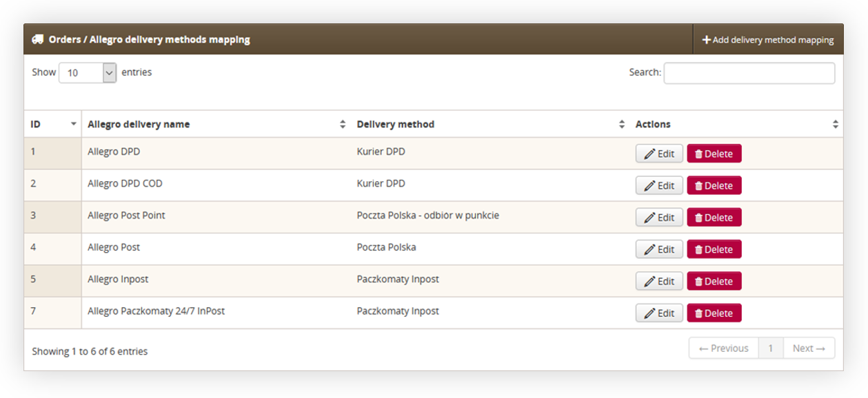Click the Next pagination button
868x398 pixels.
[x=809, y=348]
